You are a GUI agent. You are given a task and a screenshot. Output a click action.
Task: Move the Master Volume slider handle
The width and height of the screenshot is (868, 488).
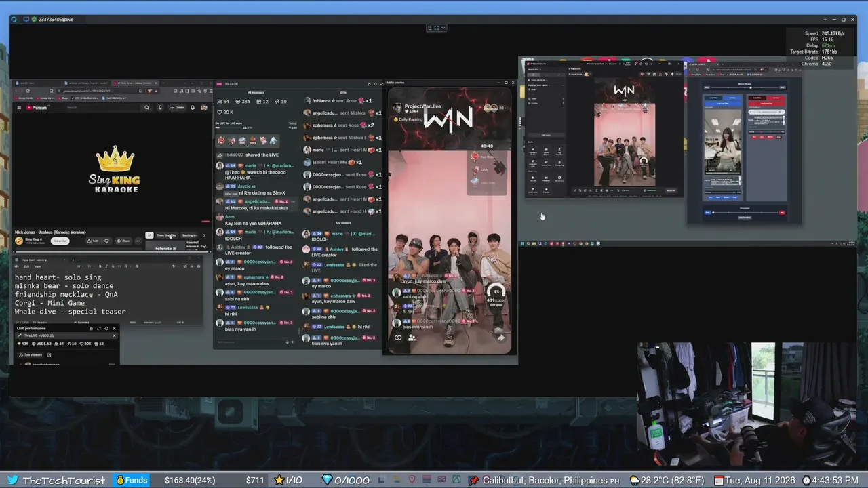751,87
